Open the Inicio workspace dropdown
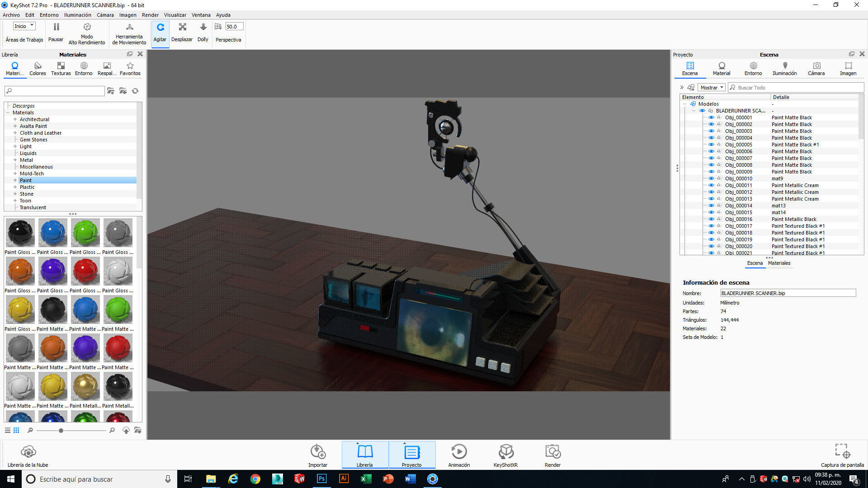Image resolution: width=868 pixels, height=488 pixels. (x=24, y=26)
